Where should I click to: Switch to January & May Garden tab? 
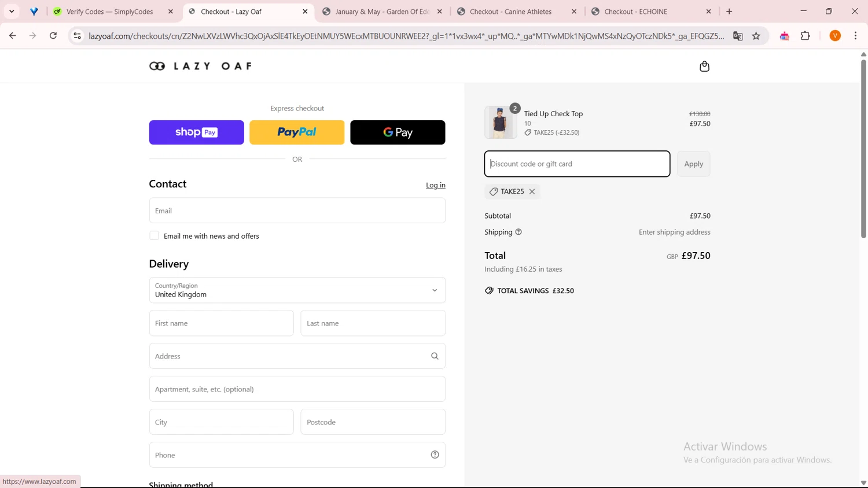pyautogui.click(x=382, y=12)
